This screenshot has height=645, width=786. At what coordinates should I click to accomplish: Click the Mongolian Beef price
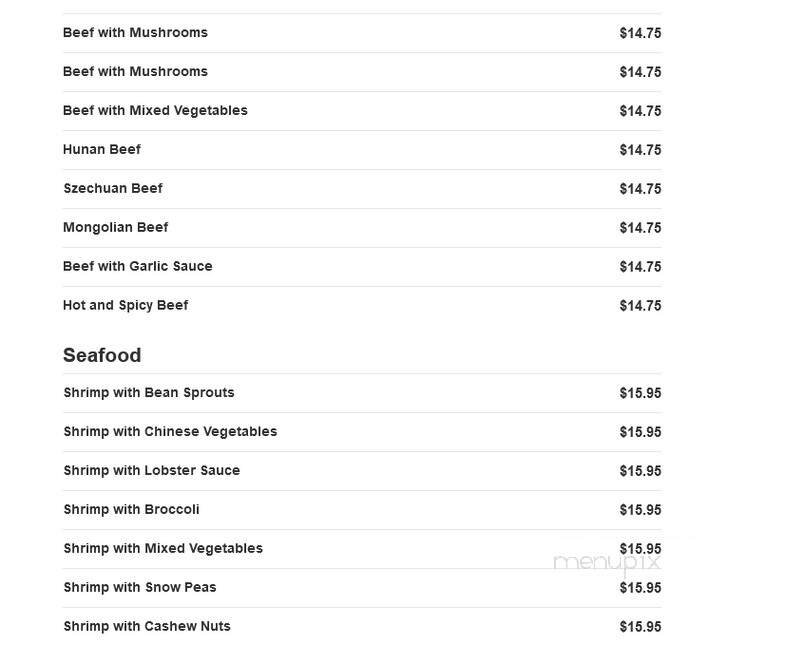(640, 228)
